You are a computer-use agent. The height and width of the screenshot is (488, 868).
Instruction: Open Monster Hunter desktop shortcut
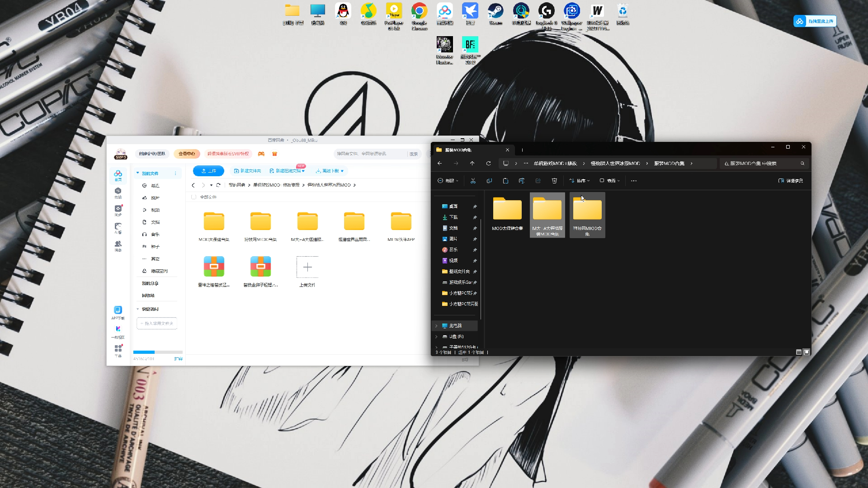pyautogui.click(x=444, y=51)
